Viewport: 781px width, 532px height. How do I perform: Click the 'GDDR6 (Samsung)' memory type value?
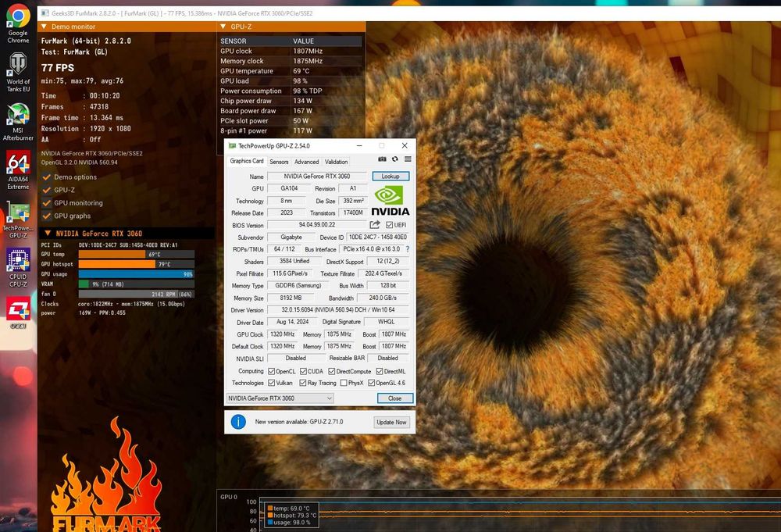tap(298, 285)
